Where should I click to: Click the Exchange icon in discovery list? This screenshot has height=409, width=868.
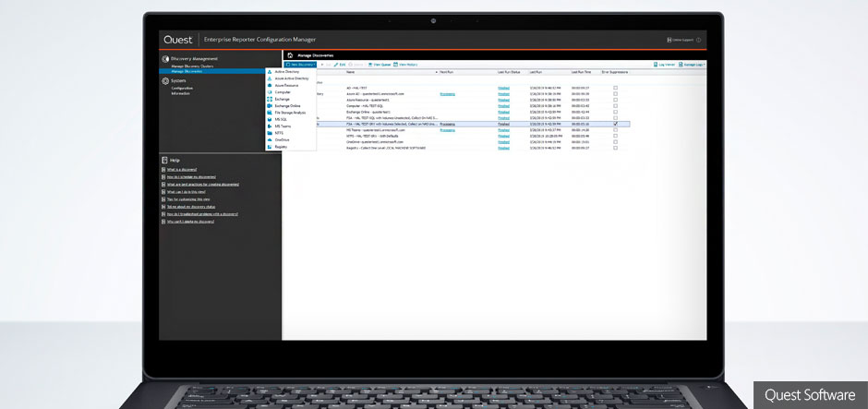click(270, 99)
